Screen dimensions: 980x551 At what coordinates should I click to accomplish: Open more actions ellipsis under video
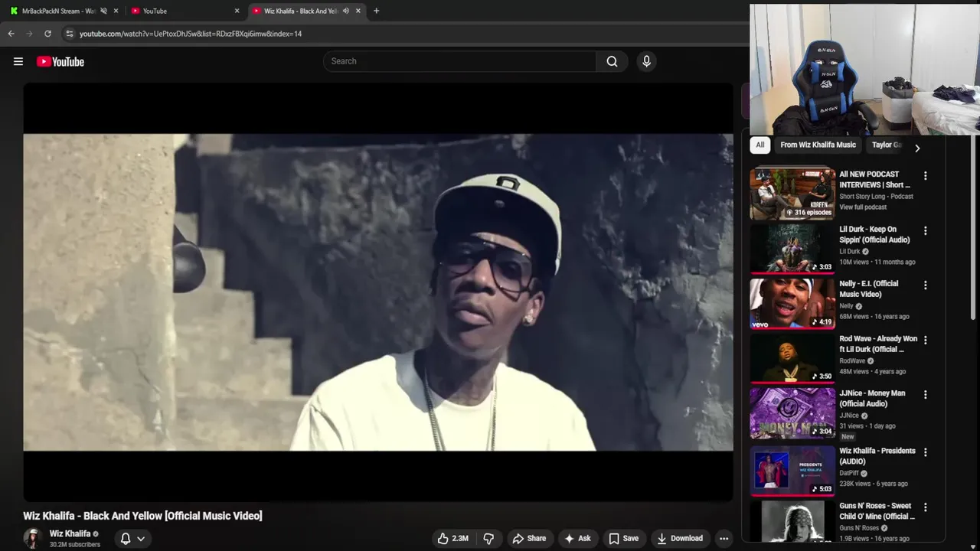pos(724,539)
